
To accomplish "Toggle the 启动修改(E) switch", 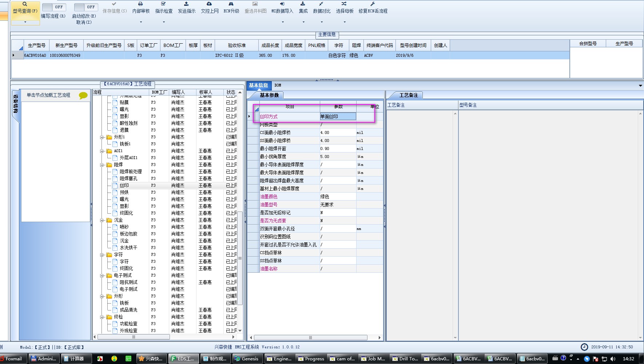I will (x=86, y=7).
